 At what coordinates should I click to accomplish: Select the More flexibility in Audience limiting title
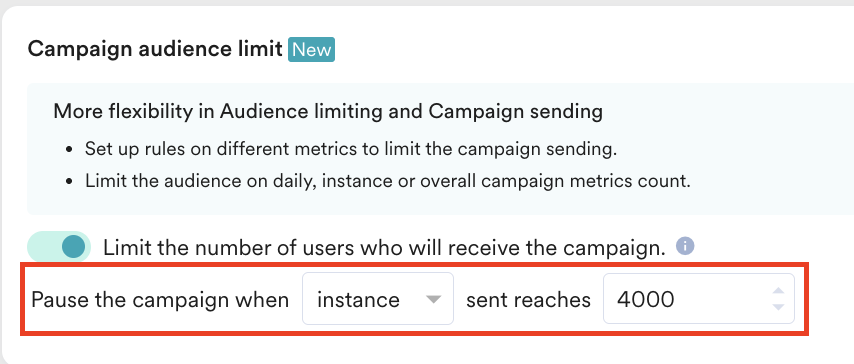pyautogui.click(x=328, y=111)
